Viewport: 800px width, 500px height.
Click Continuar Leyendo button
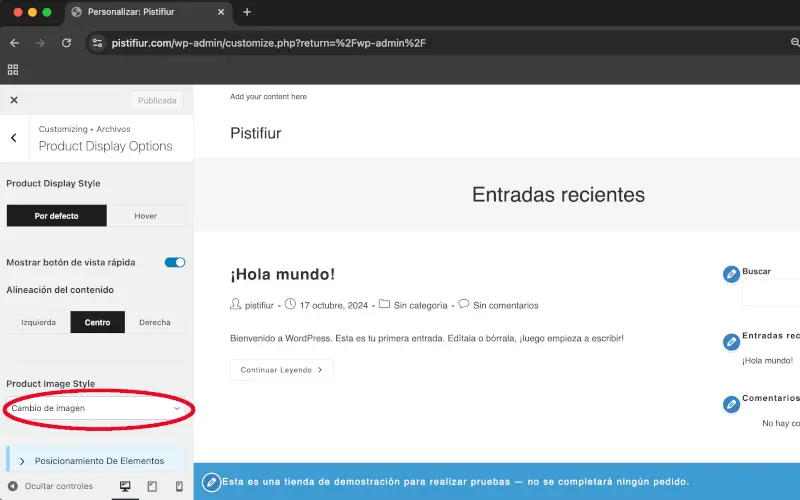pos(282,370)
